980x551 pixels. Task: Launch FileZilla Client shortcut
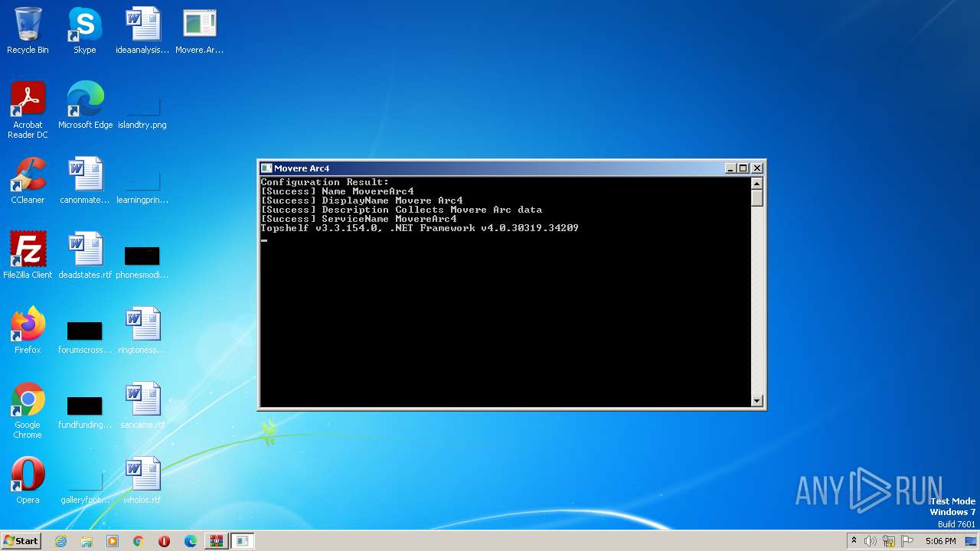28,256
